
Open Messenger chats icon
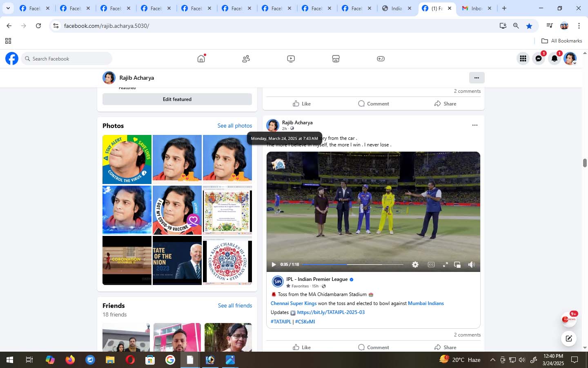pos(539,58)
